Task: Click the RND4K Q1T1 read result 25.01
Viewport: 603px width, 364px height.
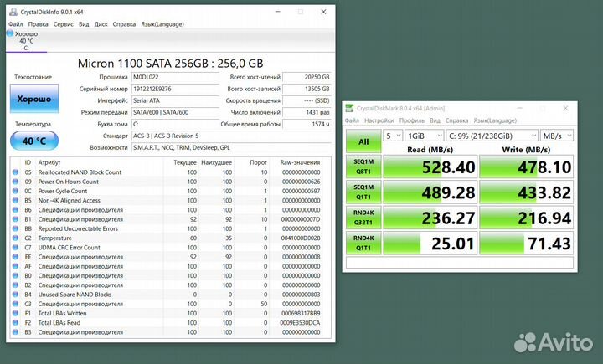Action: pos(430,243)
